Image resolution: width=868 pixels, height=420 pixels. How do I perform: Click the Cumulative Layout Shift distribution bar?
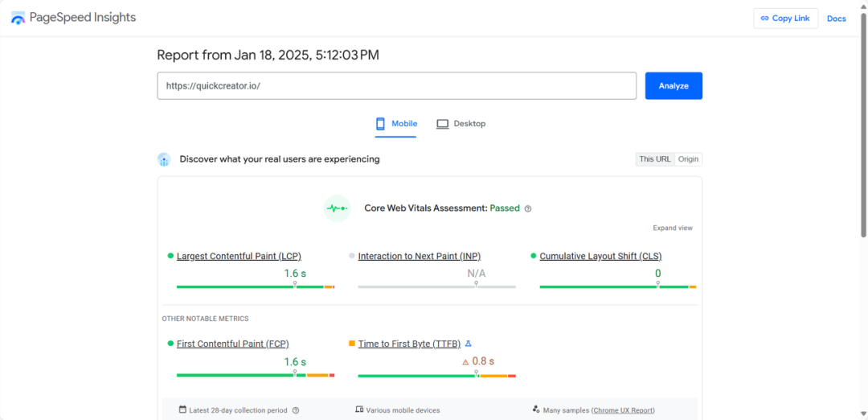pos(618,286)
